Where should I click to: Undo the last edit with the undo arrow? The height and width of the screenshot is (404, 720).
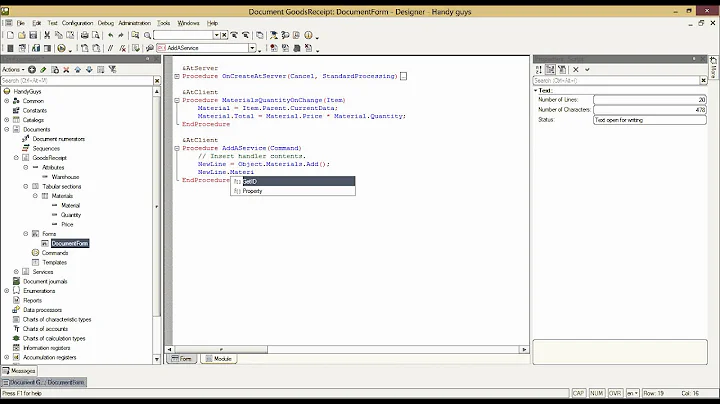(x=111, y=35)
